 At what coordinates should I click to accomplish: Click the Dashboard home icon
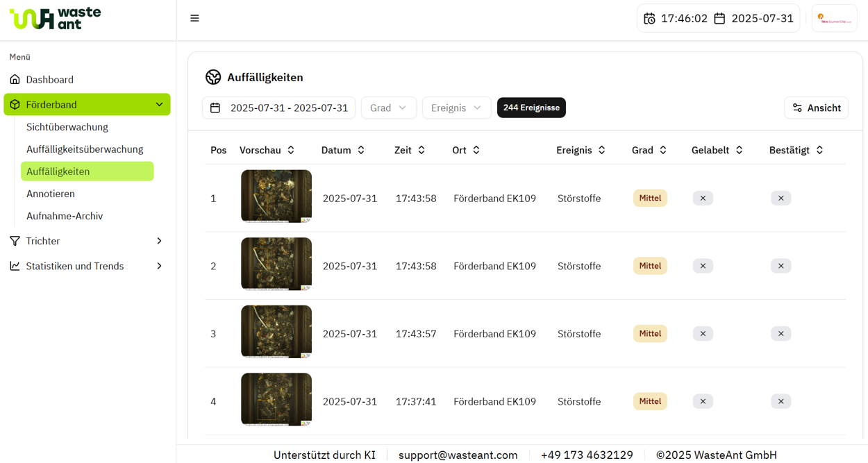(x=15, y=79)
